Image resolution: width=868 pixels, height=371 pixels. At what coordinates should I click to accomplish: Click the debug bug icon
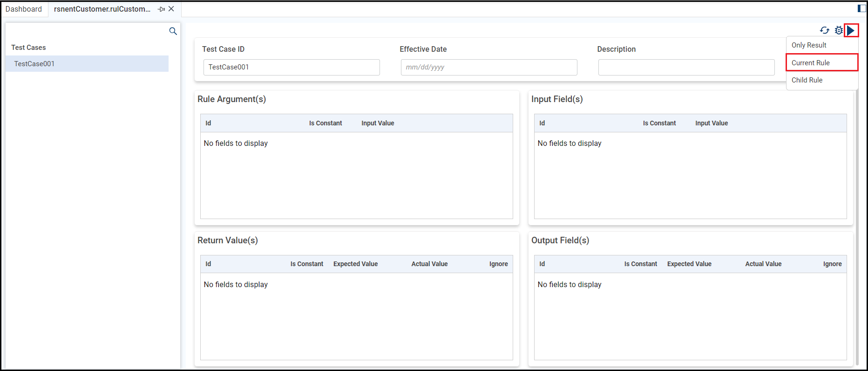(x=839, y=30)
